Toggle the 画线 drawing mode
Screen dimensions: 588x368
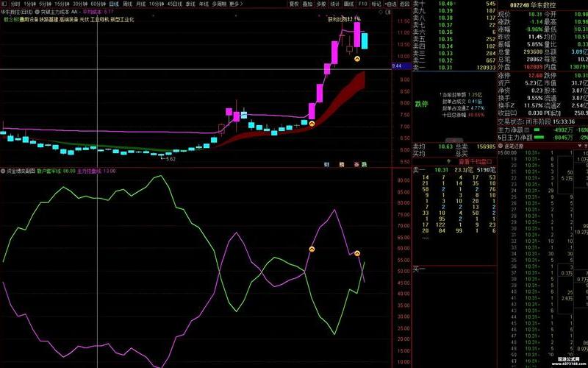tap(349, 4)
